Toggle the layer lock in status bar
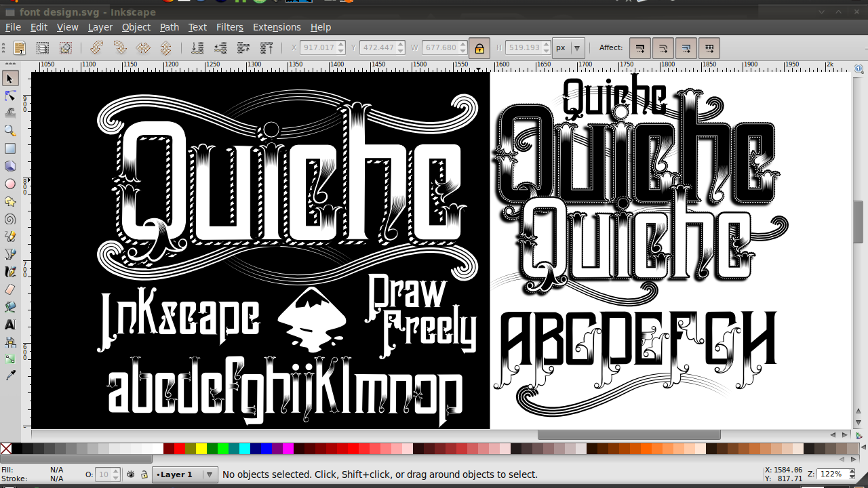The image size is (868, 488). click(x=144, y=474)
